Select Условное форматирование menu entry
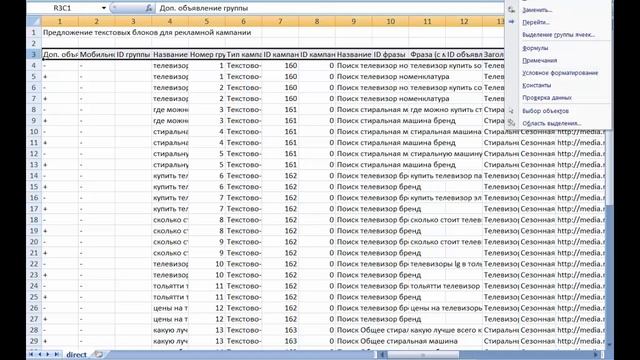The height and width of the screenshot is (360, 640). tap(560, 73)
